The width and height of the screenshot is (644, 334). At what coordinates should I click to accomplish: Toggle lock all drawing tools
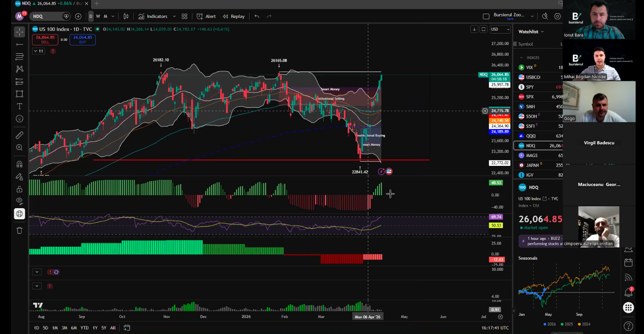click(19, 189)
